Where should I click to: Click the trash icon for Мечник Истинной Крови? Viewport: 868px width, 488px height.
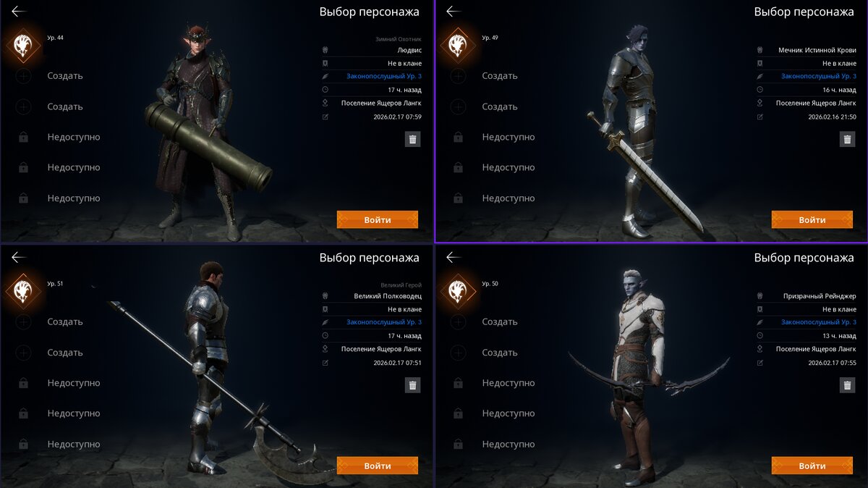pyautogui.click(x=847, y=140)
